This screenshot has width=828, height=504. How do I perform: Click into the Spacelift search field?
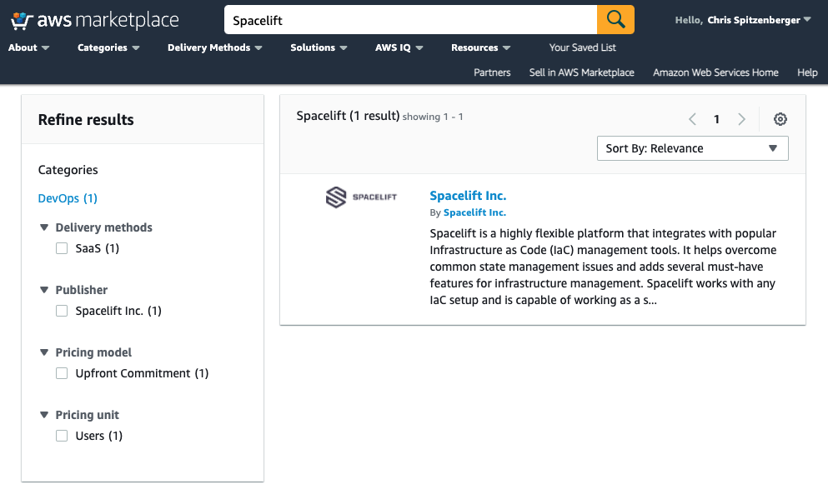click(410, 20)
